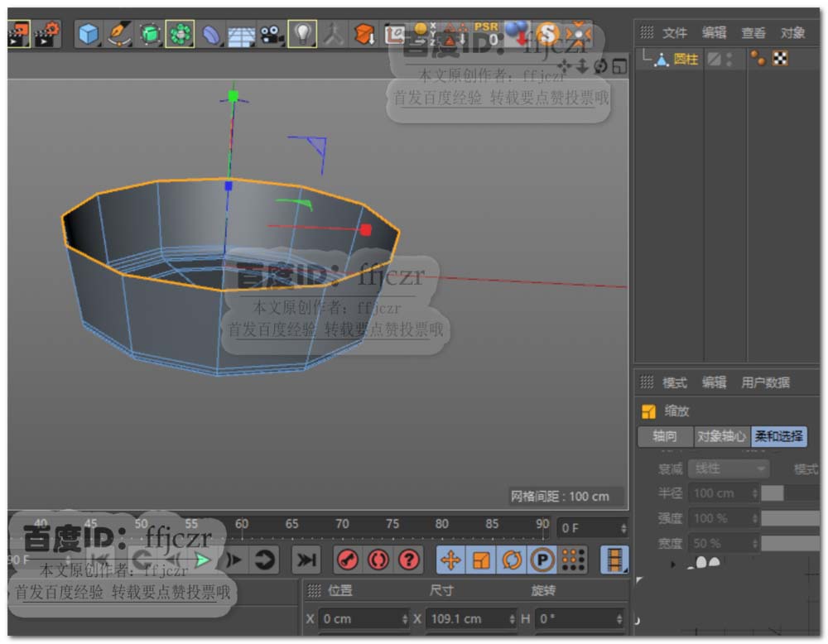Image resolution: width=828 pixels, height=644 pixels.
Task: Click the rotation H 0° stepper arrows
Action: (619, 618)
